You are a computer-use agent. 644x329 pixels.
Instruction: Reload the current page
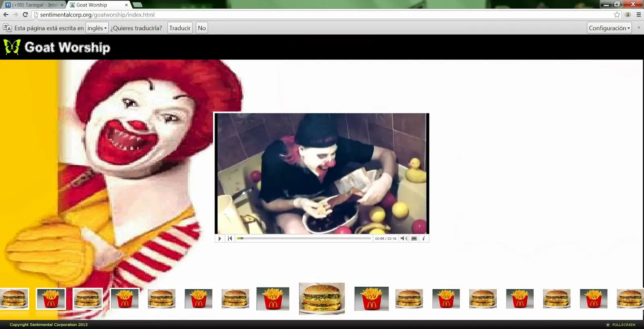click(25, 14)
